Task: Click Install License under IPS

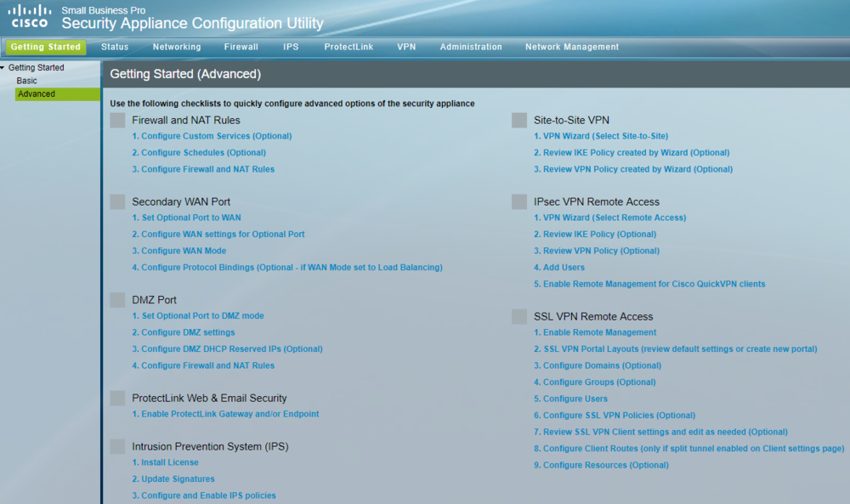Action: (165, 462)
